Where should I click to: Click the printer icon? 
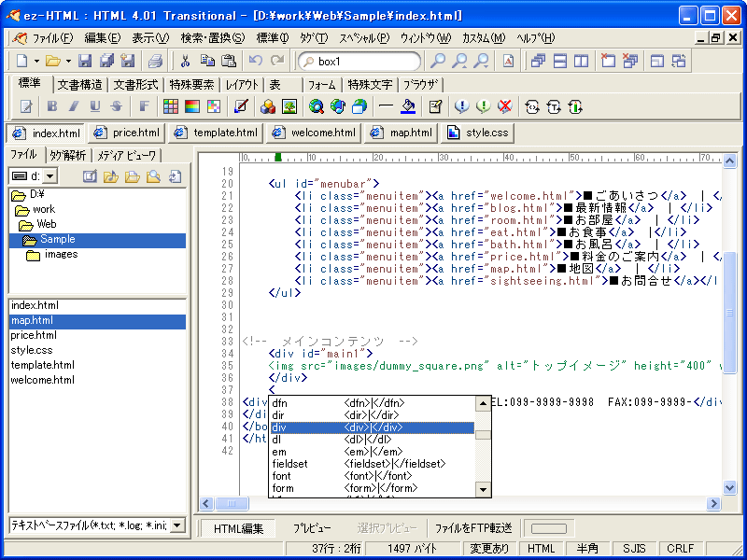coord(155,61)
